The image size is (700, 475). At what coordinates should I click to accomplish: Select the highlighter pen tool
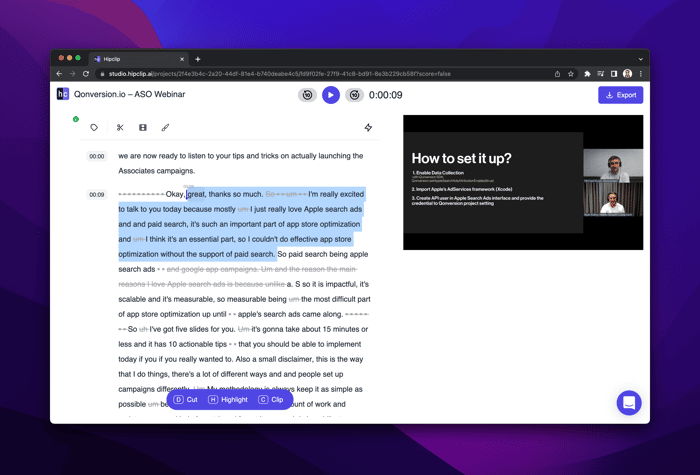[x=165, y=128]
